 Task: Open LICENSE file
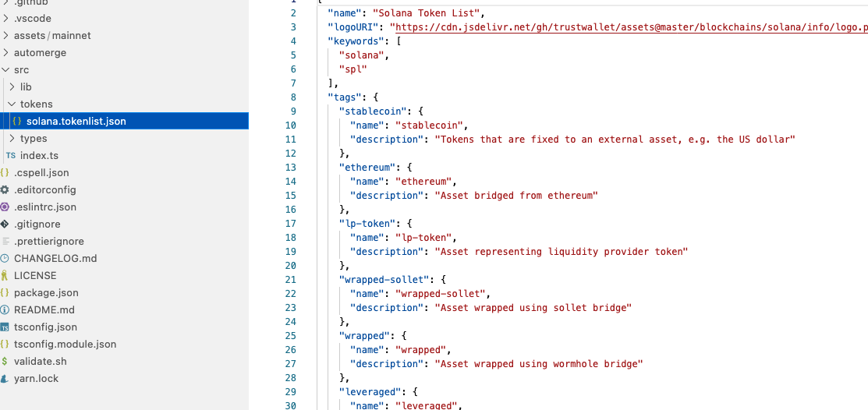point(35,276)
